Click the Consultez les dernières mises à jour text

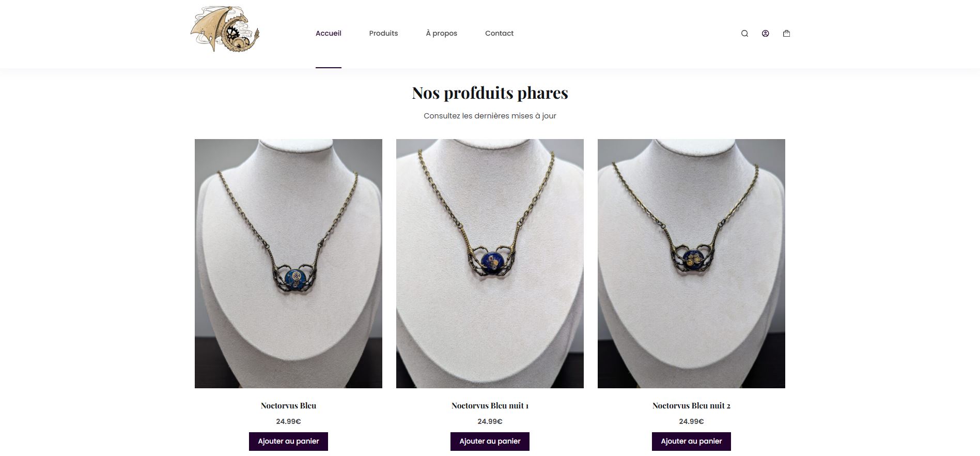[490, 116]
